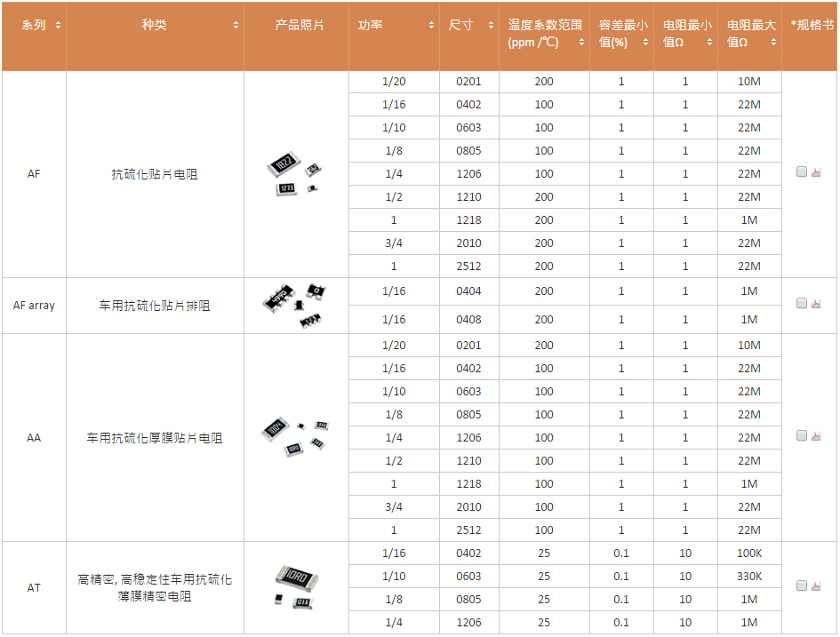Click the 尺寸 column sort arrows
This screenshot has height=637, width=840.
(x=491, y=26)
